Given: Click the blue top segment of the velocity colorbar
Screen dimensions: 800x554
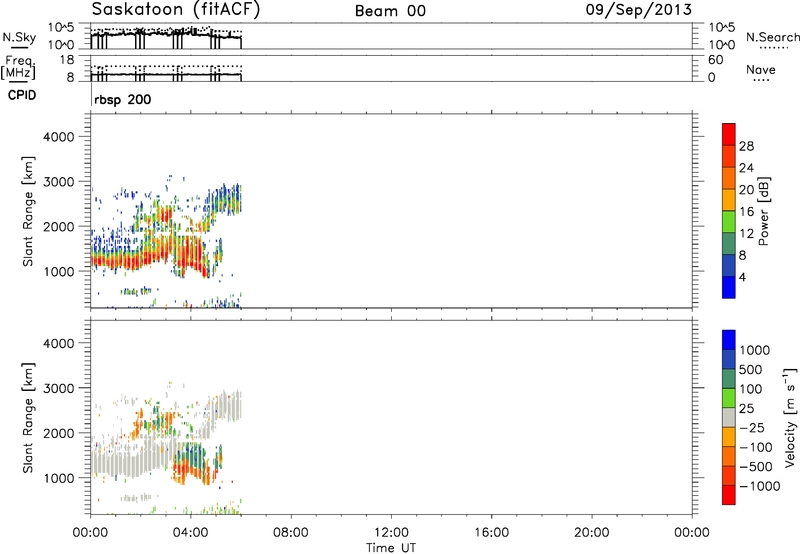Looking at the screenshot, I should pos(729,340).
